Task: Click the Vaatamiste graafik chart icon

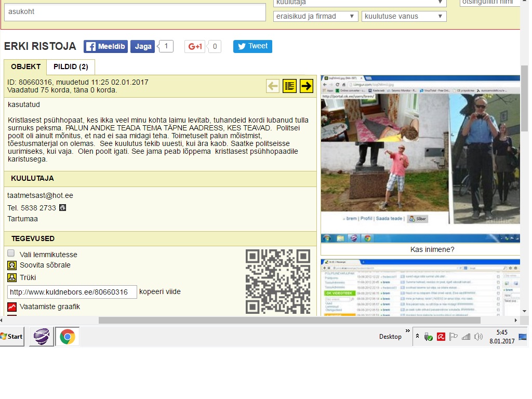Action: 12,307
